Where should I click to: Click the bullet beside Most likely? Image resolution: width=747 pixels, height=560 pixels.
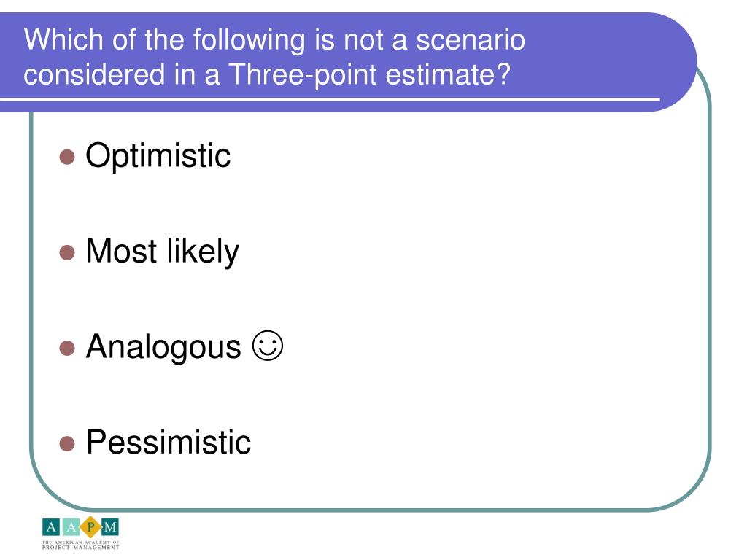point(67,252)
